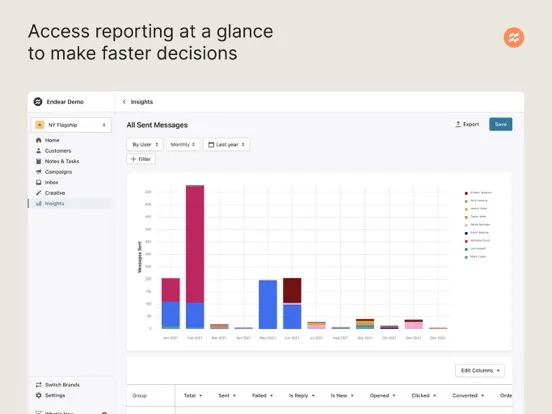Go back using chevron beside Insights
This screenshot has height=414, width=552.
[x=124, y=102]
